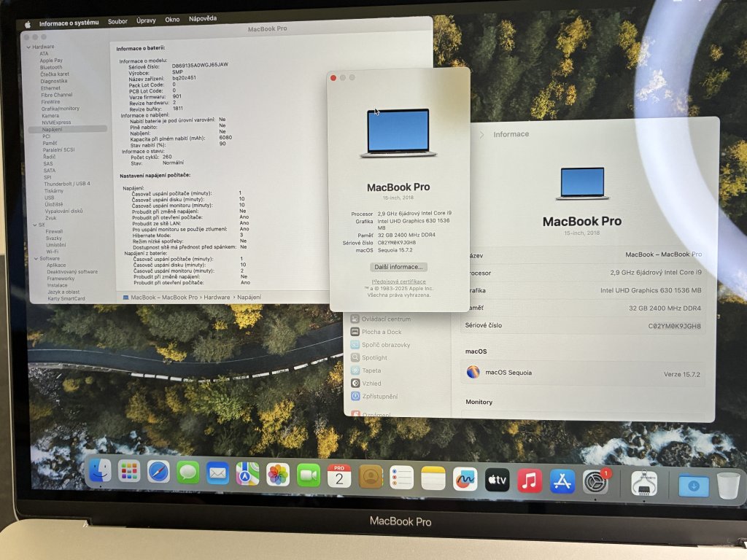This screenshot has width=747, height=560.
Task: Open Předpisová certifikace link
Action: 399,281
